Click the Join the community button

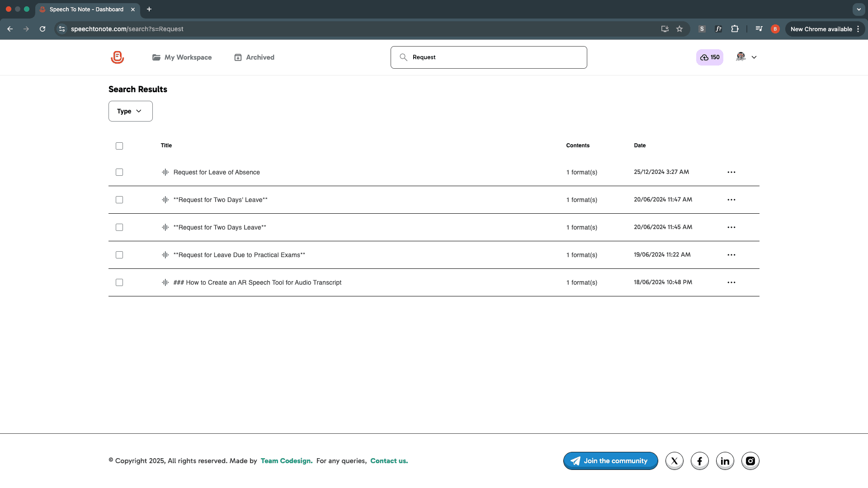coord(610,461)
